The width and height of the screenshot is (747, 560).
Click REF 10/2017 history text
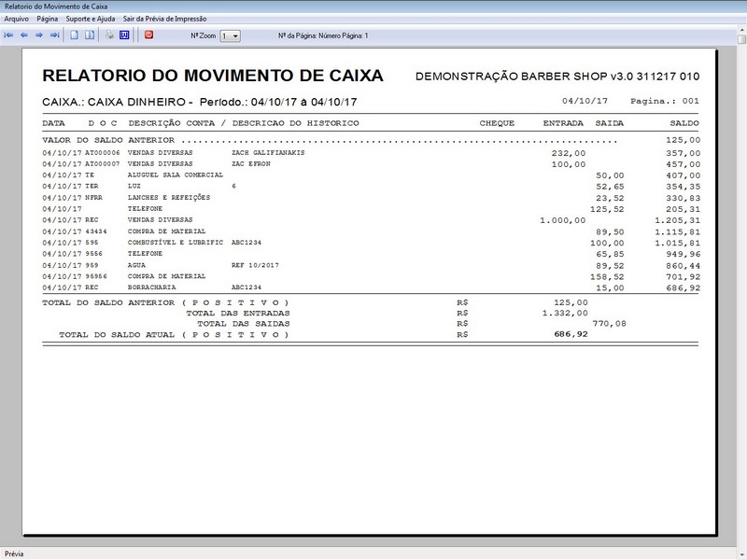pos(255,265)
